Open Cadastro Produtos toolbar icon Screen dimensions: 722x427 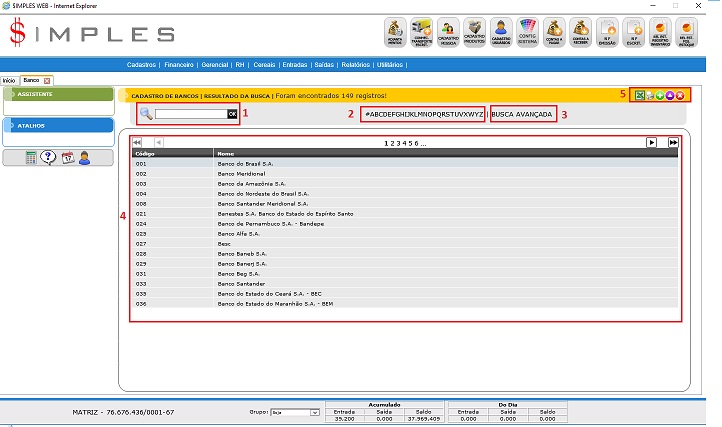[x=476, y=32]
